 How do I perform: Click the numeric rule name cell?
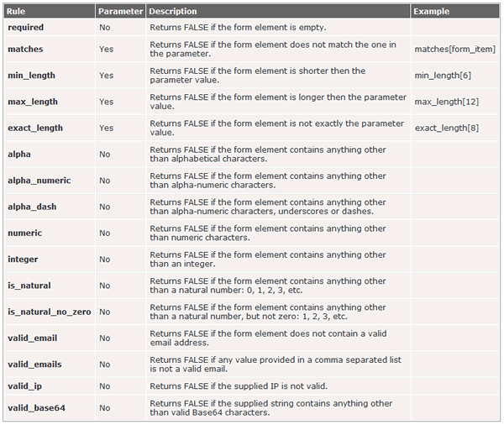coord(50,233)
